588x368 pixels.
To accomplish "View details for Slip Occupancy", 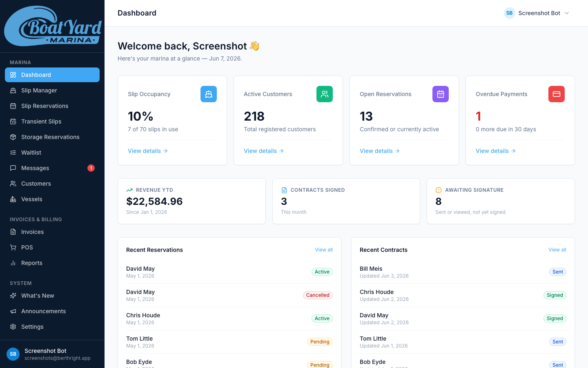I will point(148,151).
